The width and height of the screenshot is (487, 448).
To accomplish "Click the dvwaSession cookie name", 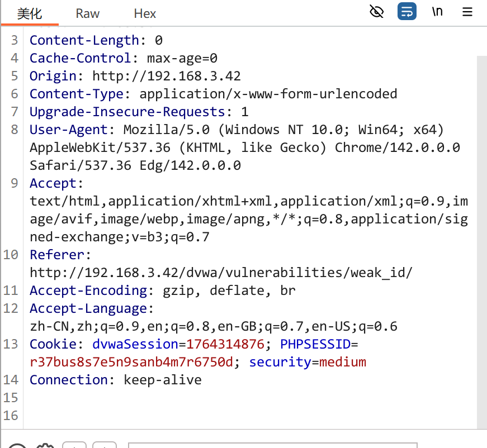I will [x=135, y=344].
